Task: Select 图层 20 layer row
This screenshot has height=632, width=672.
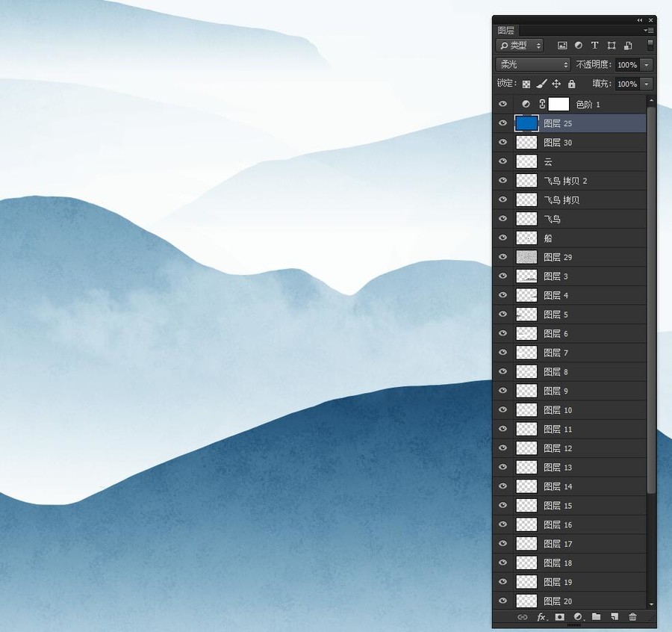Action: pyautogui.click(x=570, y=601)
